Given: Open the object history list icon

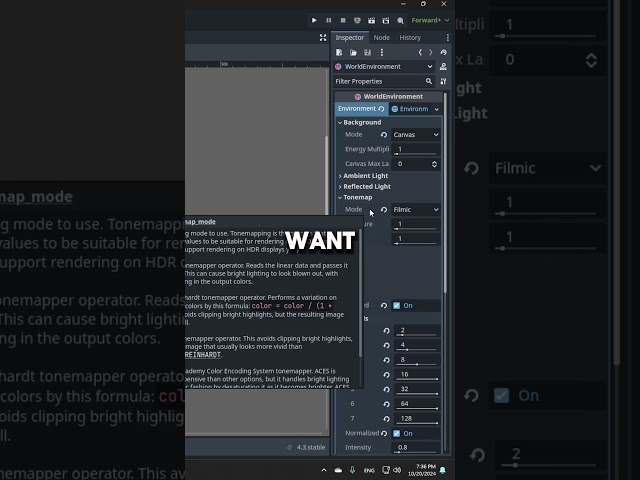Looking at the screenshot, I should pos(443,52).
